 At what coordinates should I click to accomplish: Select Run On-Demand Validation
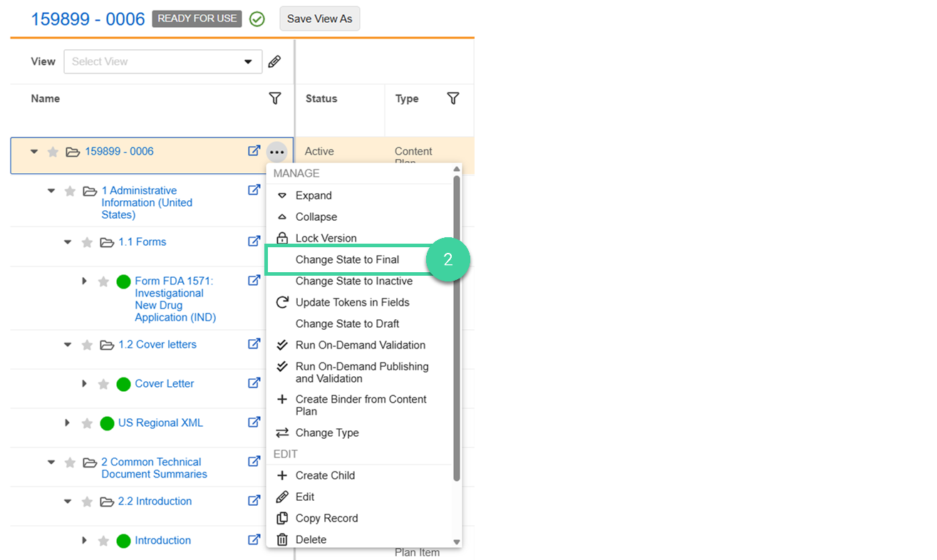pyautogui.click(x=361, y=345)
